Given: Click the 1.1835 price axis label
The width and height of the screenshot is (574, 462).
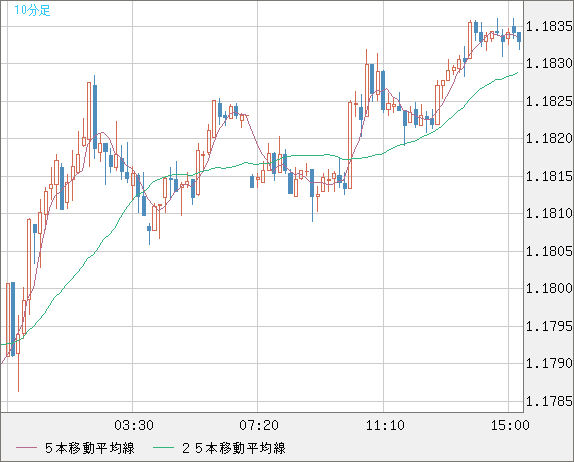Looking at the screenshot, I should (549, 26).
